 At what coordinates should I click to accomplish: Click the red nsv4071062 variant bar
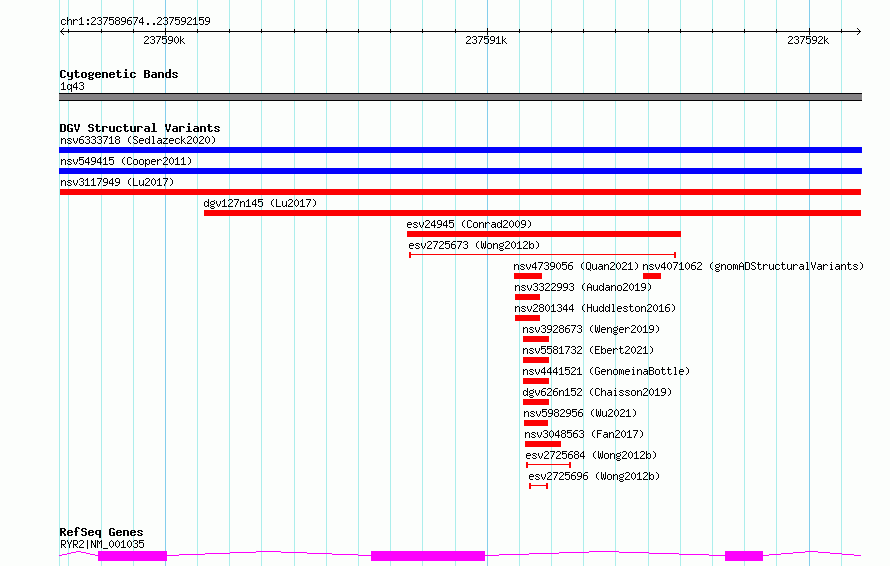(x=652, y=276)
